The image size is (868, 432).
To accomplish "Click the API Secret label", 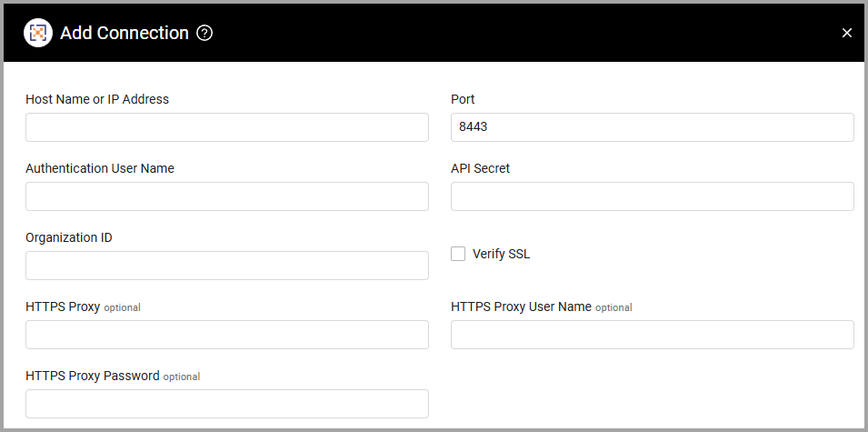I will 481,168.
